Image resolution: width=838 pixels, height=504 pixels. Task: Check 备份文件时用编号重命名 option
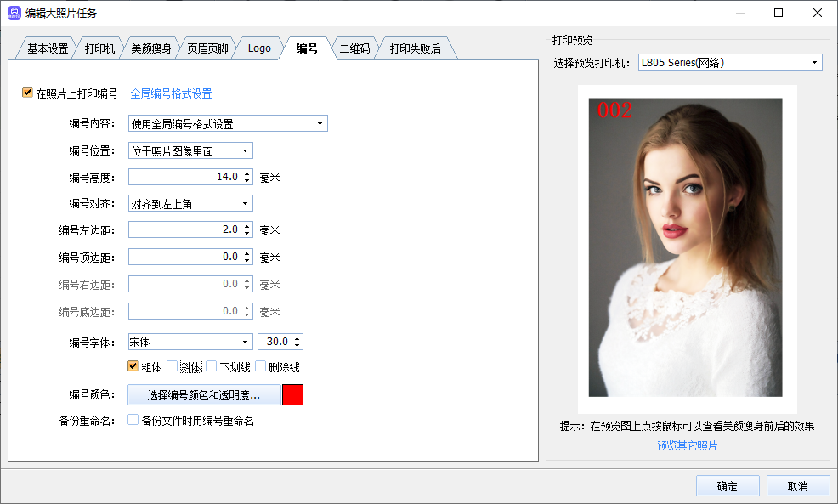[133, 420]
